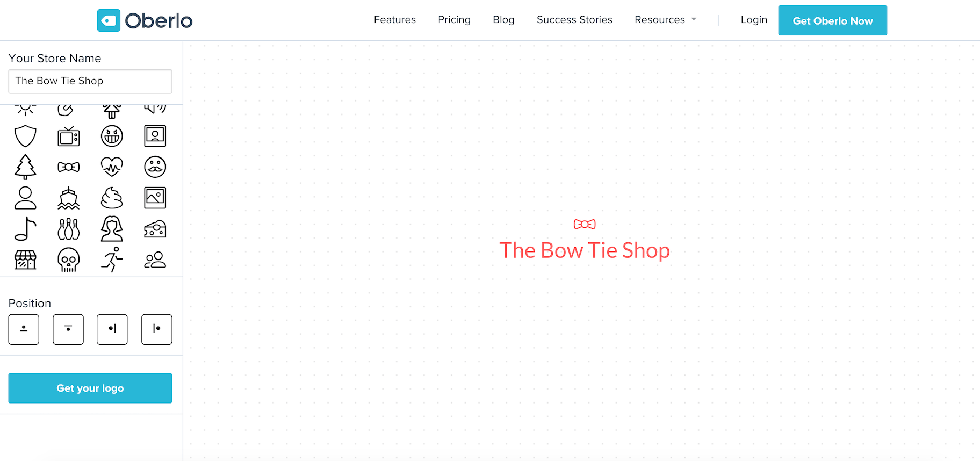This screenshot has height=461, width=980.
Task: Click the Get your logo button
Action: [90, 388]
